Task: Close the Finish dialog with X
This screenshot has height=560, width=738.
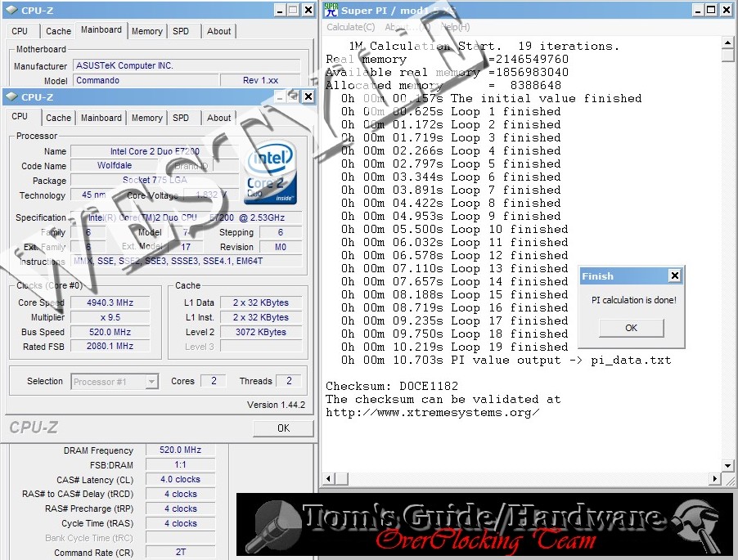Action: coord(674,276)
